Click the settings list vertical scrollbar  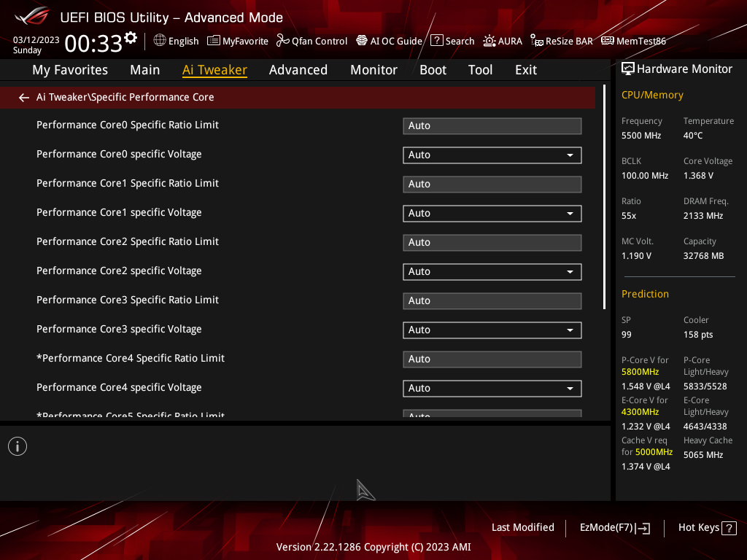coord(604,197)
